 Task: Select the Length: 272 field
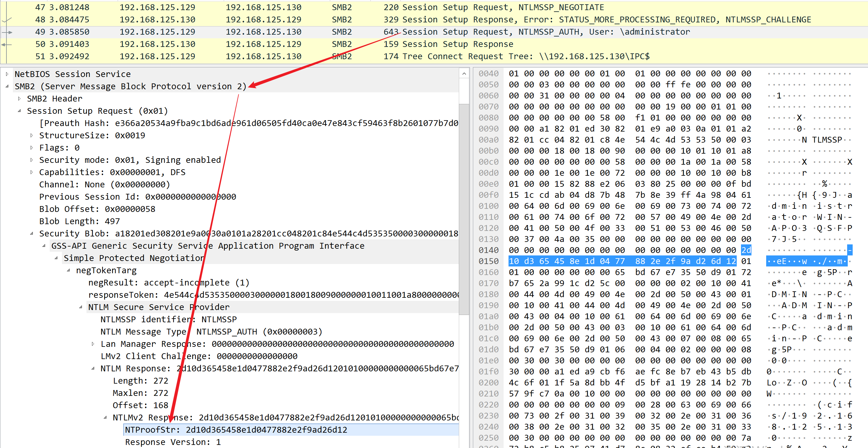click(x=140, y=381)
